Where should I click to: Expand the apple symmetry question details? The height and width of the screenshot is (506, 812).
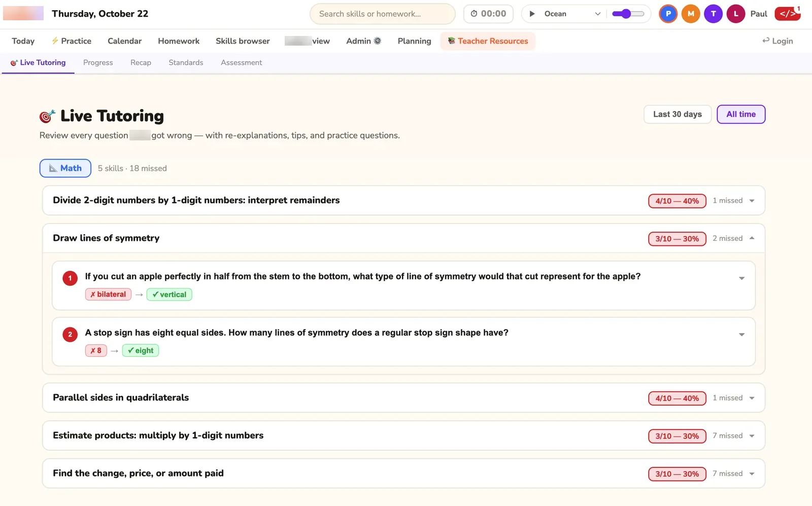pyautogui.click(x=741, y=278)
